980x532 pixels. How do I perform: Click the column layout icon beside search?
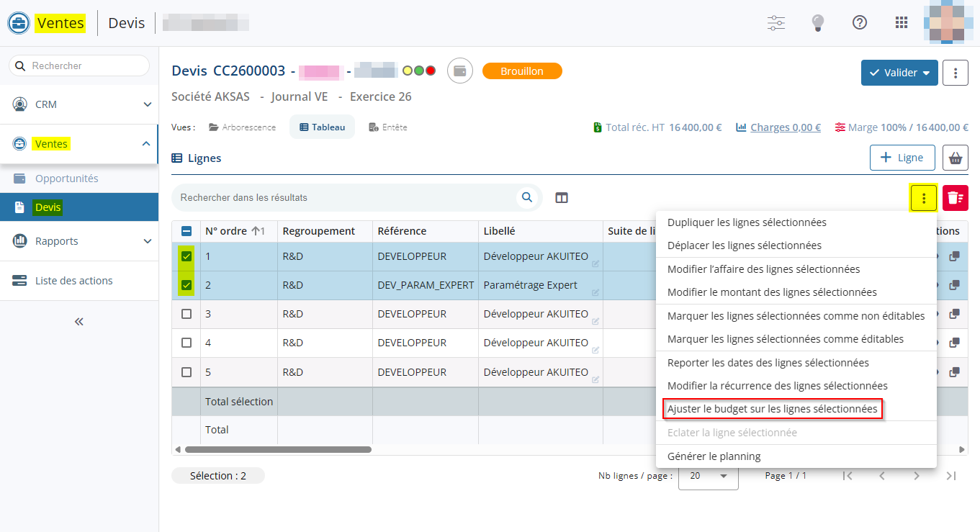click(x=562, y=198)
